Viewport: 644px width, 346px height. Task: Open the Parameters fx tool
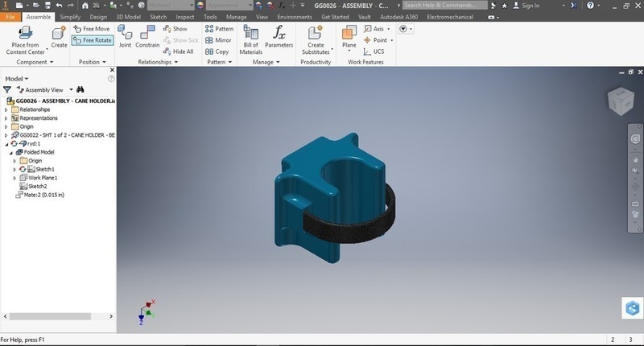pyautogui.click(x=279, y=36)
